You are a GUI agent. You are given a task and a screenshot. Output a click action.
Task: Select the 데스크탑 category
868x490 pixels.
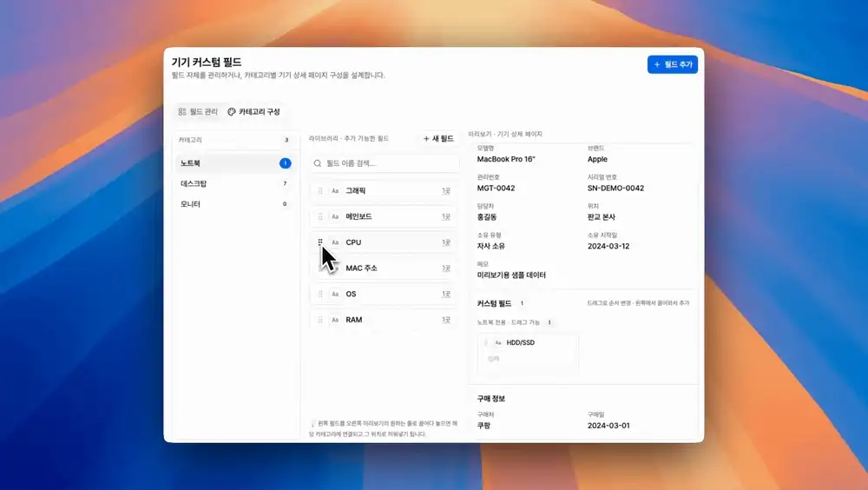click(234, 183)
